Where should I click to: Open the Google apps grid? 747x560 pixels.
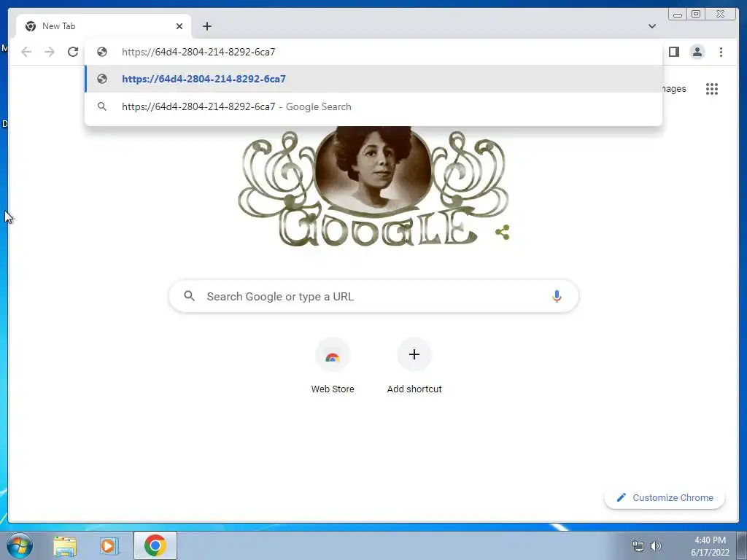712,89
